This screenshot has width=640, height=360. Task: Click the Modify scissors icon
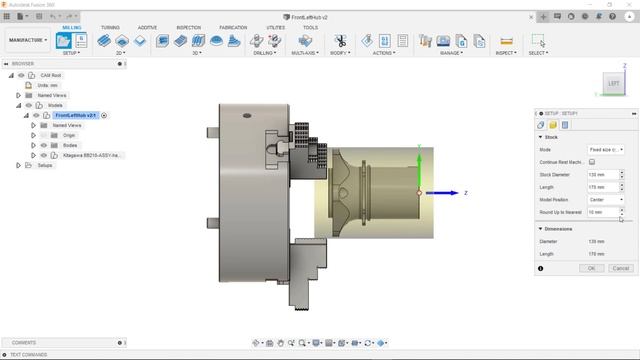(x=340, y=41)
